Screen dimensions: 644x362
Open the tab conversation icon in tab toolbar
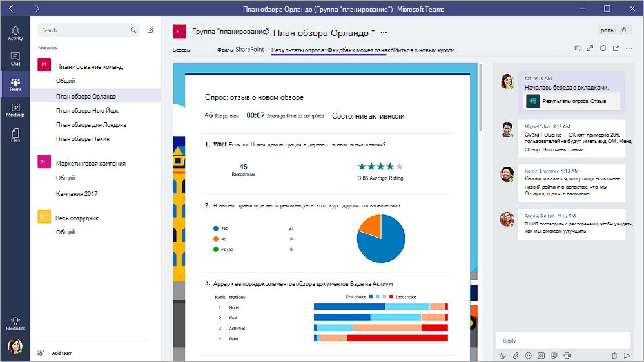point(578,48)
